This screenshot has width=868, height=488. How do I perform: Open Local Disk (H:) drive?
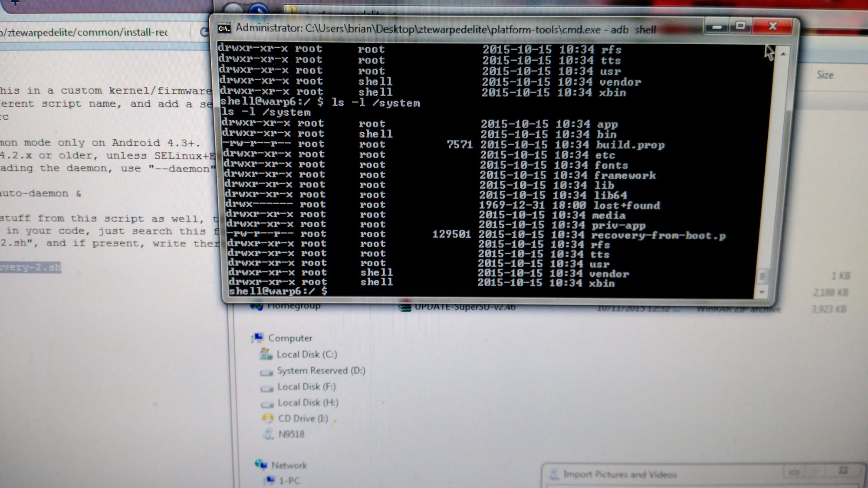pos(307,403)
